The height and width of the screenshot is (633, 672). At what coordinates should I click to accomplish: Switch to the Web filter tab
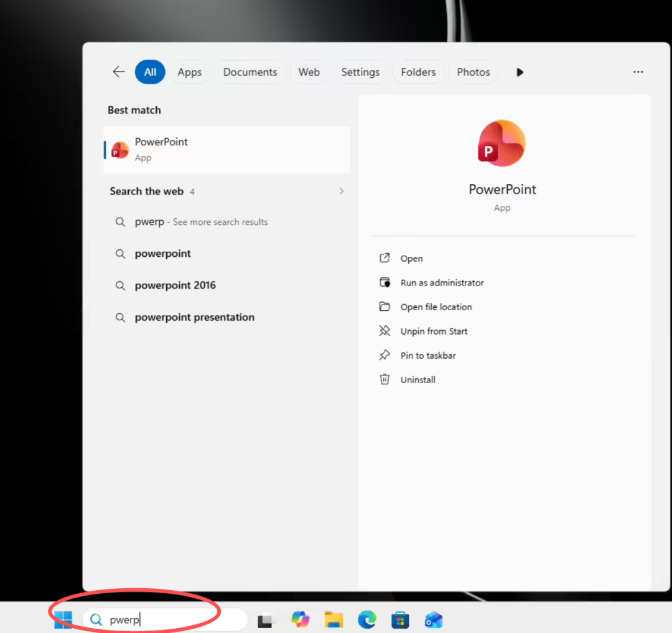tap(309, 72)
